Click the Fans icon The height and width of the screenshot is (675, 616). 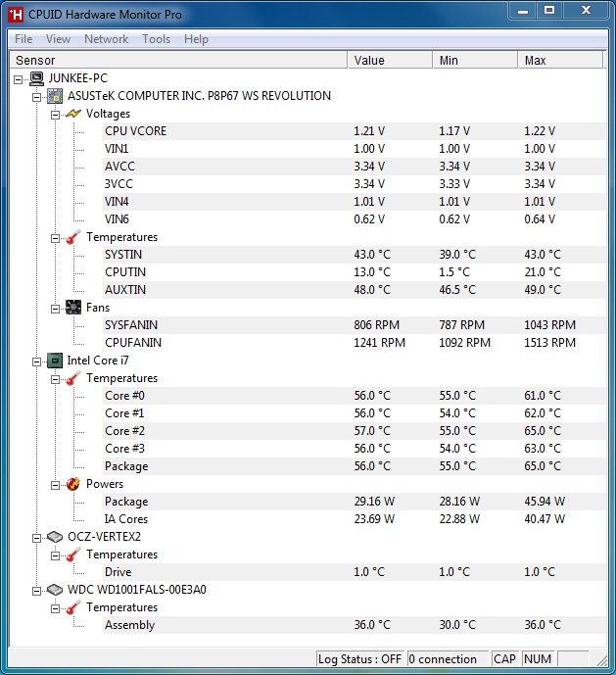click(x=73, y=308)
